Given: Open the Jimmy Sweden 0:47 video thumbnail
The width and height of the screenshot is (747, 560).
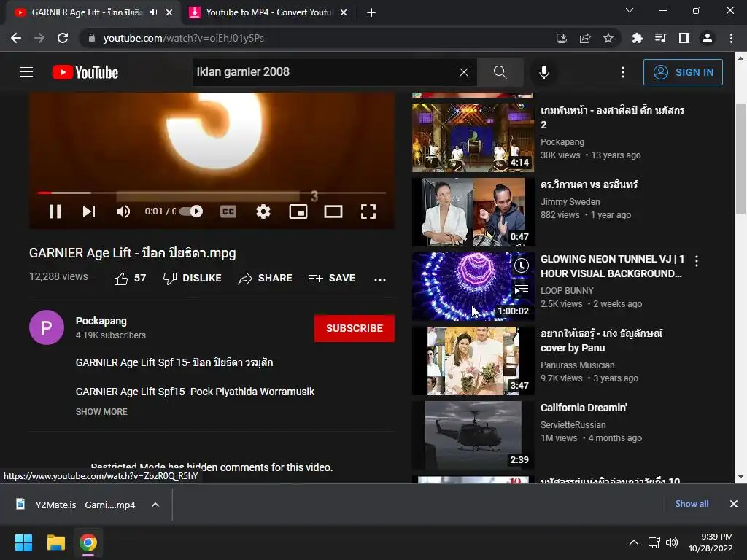Looking at the screenshot, I should coord(473,212).
